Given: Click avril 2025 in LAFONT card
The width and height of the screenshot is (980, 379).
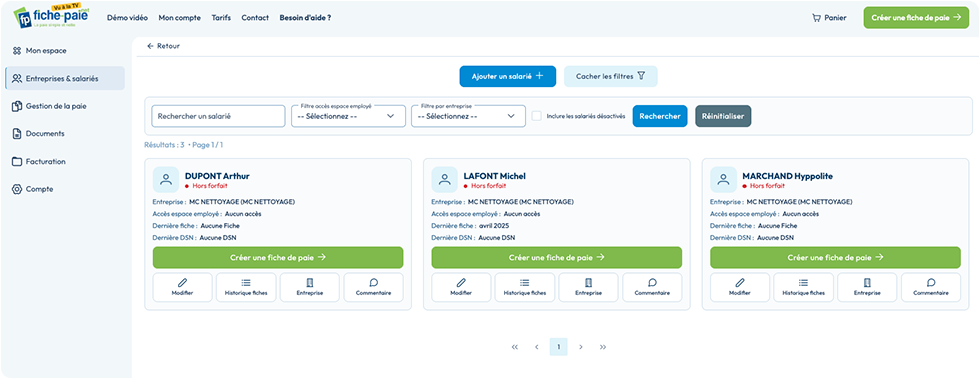Looking at the screenshot, I should click(494, 225).
